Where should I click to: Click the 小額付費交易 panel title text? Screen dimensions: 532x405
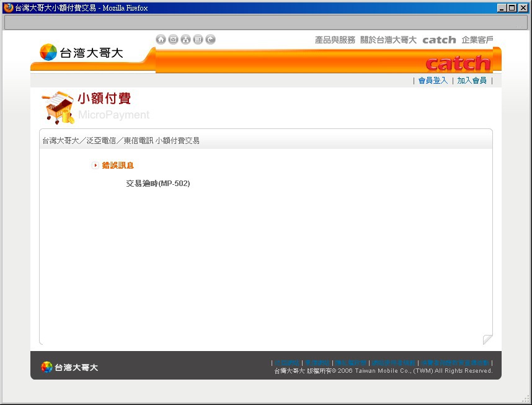177,141
